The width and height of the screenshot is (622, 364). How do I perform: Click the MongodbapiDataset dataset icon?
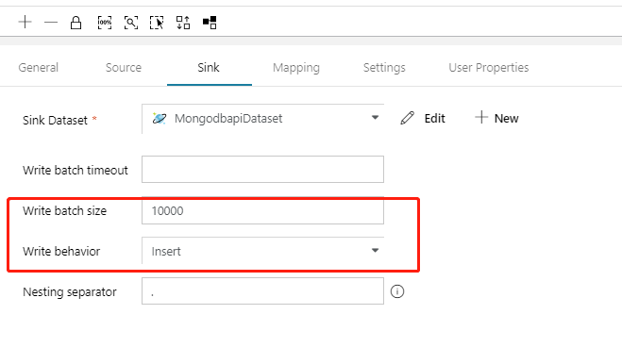[160, 118]
